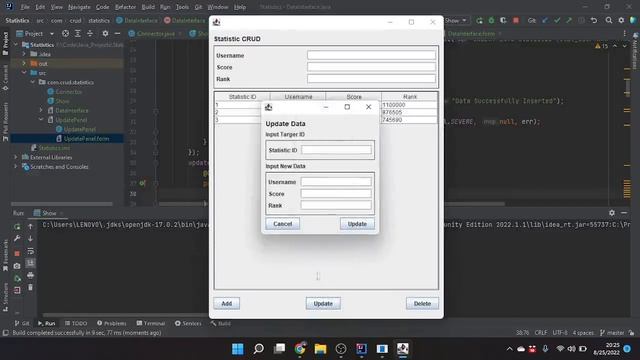Click the trash clear-all icon in Run panel
Image resolution: width=640 pixels, height=360 pixels.
coord(30,287)
